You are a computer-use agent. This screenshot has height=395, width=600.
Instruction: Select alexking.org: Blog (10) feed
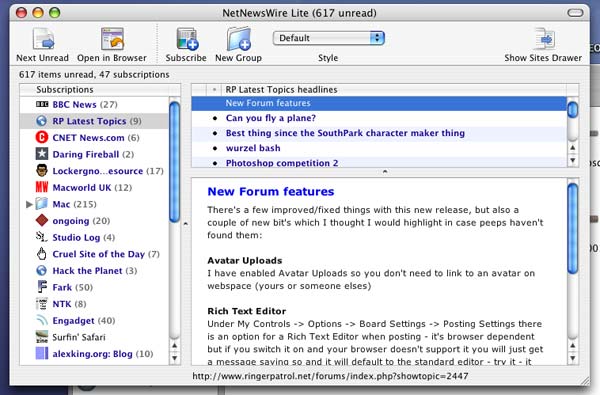pos(94,354)
